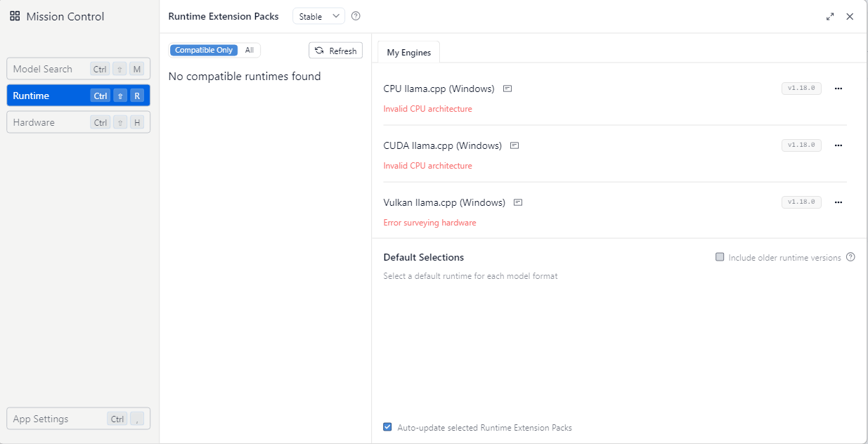The width and height of the screenshot is (868, 444).
Task: Click the Mission Control grid icon
Action: tap(15, 16)
